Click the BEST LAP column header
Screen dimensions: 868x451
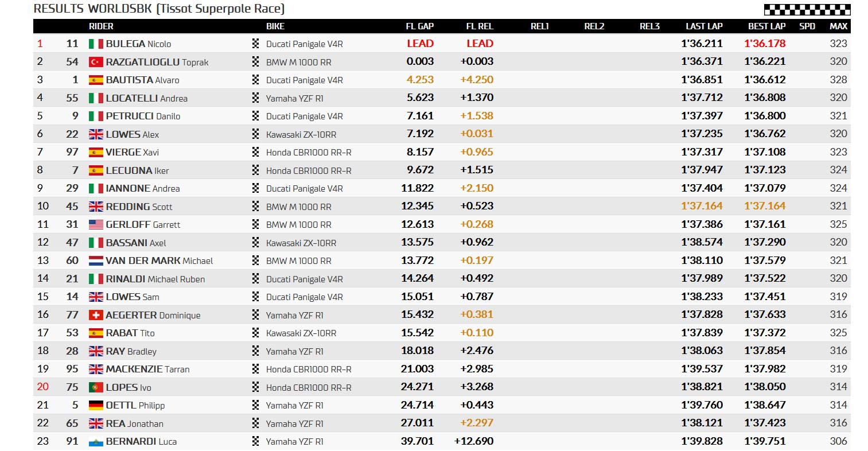767,26
